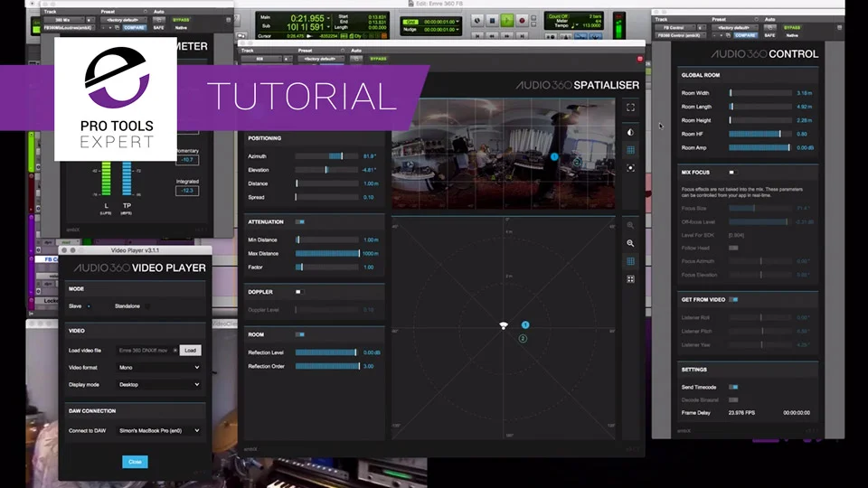This screenshot has width=868, height=488.
Task: Click four-squares layout icon under zoom buttons
Action: click(x=630, y=279)
